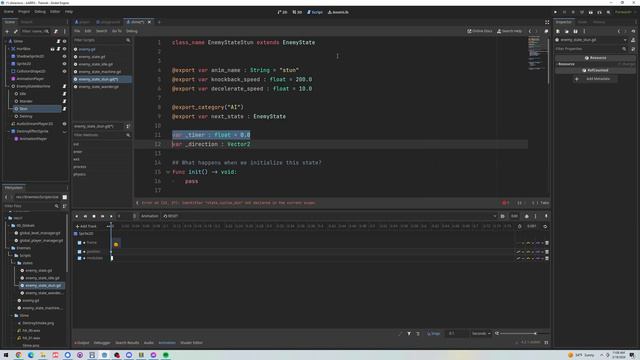Save resource icon in Inspector
640x360 pixels.
click(x=575, y=31)
